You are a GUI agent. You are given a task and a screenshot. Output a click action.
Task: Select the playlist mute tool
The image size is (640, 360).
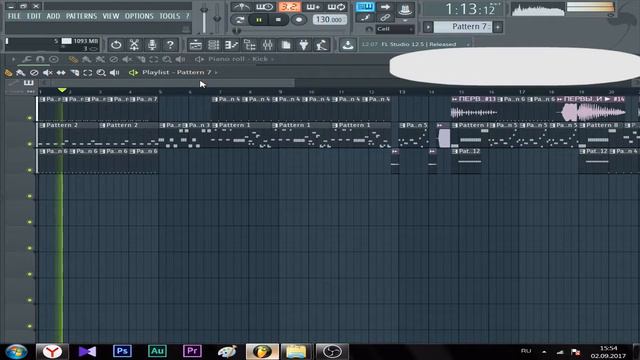click(47, 73)
